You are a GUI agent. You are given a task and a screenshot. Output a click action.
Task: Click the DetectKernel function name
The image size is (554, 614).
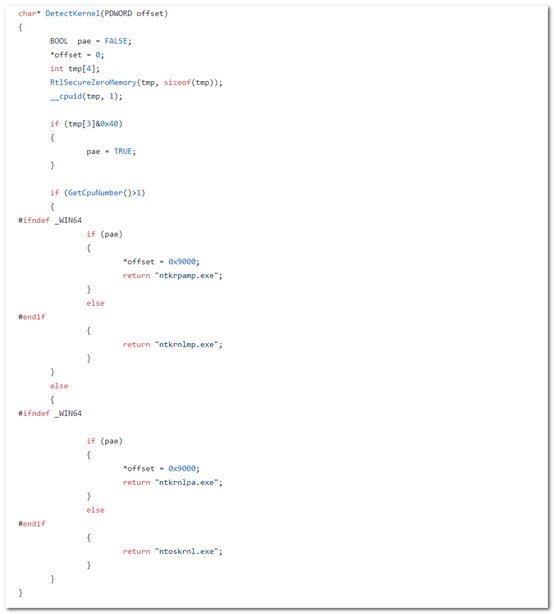[73, 13]
